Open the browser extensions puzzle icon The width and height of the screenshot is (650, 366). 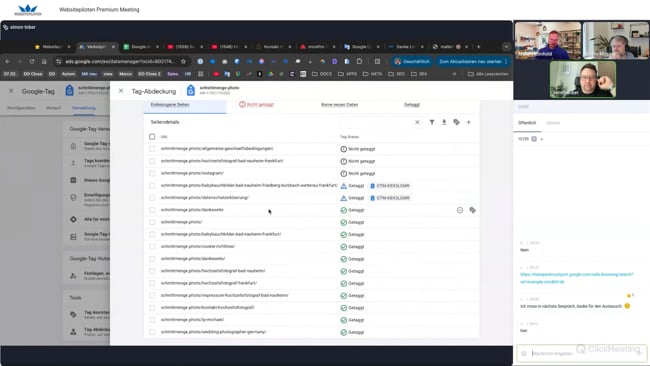click(359, 61)
